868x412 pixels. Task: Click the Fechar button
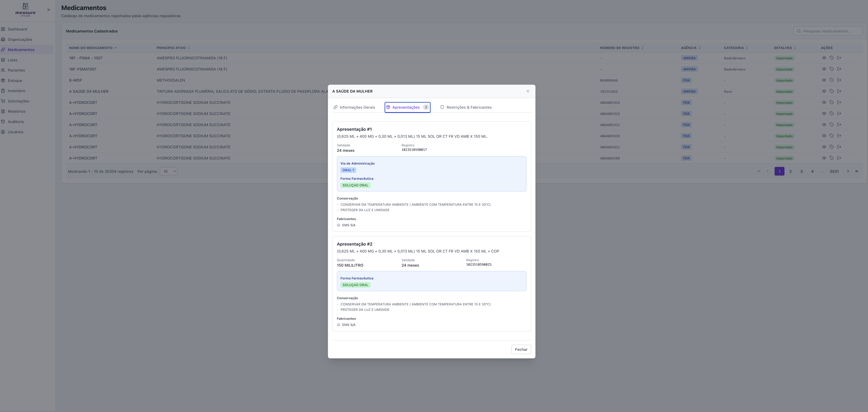[x=521, y=349]
